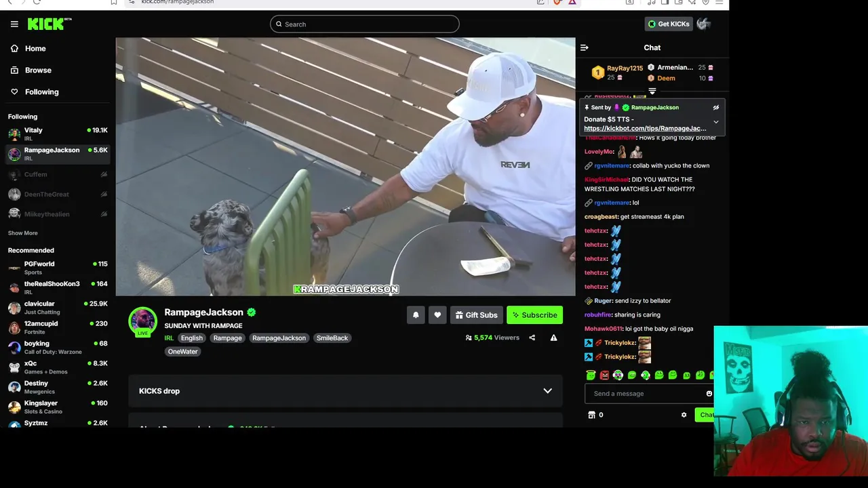
Task: Click the Gift Subs button
Action: coord(476,314)
